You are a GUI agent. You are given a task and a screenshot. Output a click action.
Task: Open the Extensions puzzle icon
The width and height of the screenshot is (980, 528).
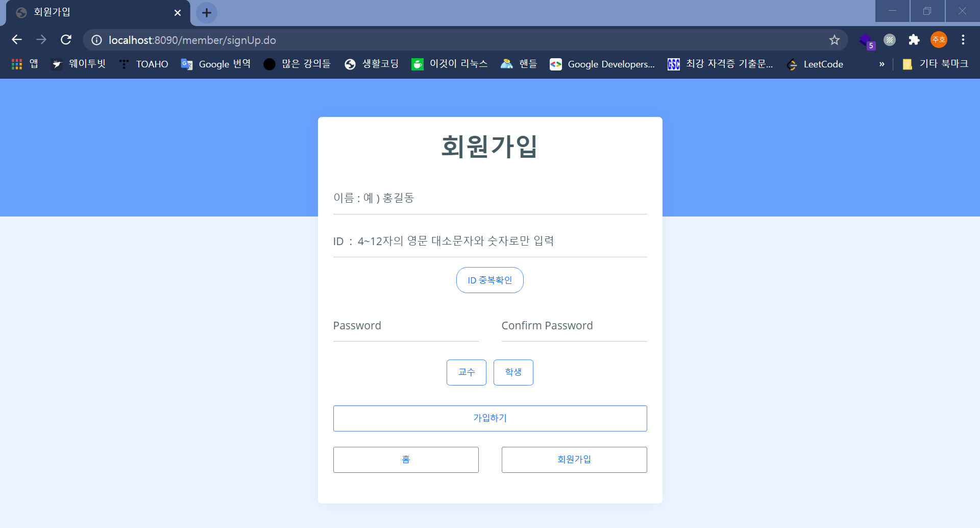(x=914, y=40)
